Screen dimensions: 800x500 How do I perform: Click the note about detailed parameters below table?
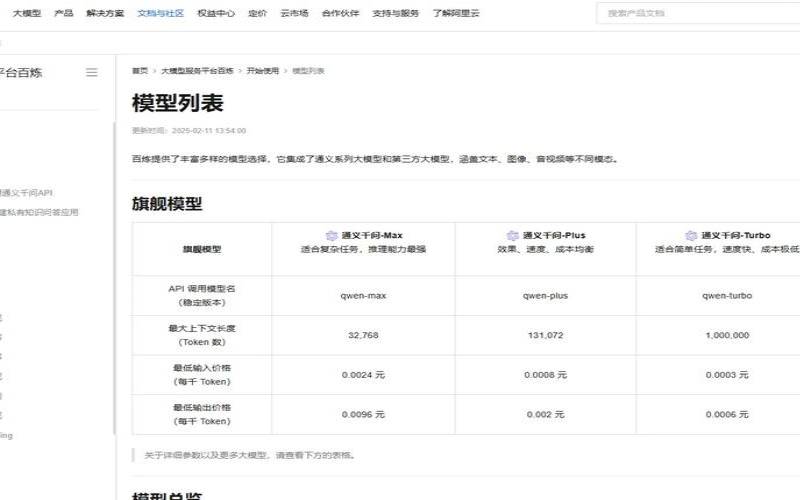pos(250,455)
